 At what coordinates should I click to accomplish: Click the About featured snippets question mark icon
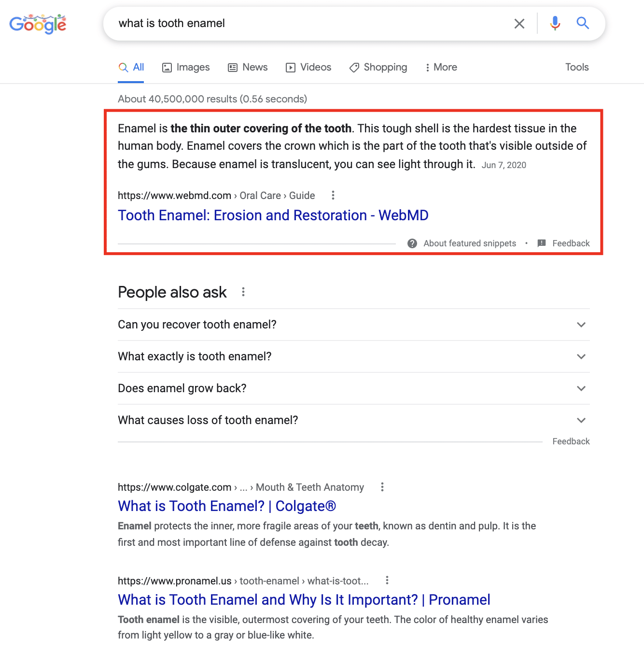point(412,243)
